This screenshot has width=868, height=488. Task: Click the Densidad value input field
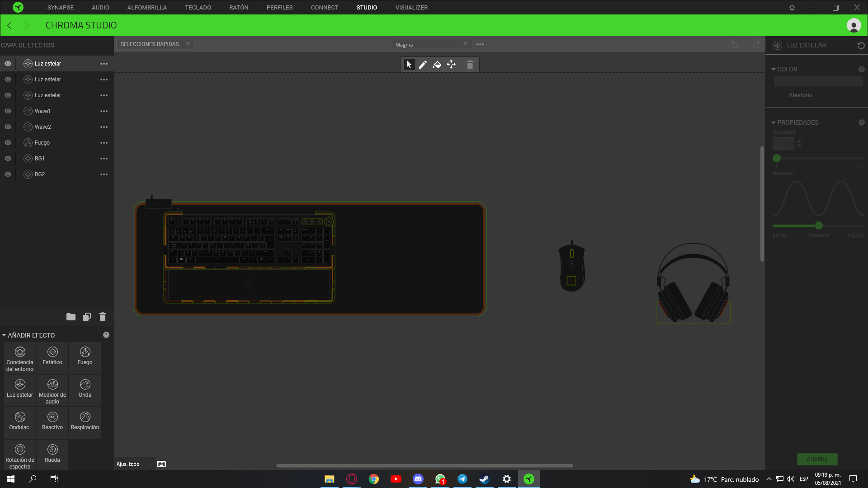pos(783,143)
